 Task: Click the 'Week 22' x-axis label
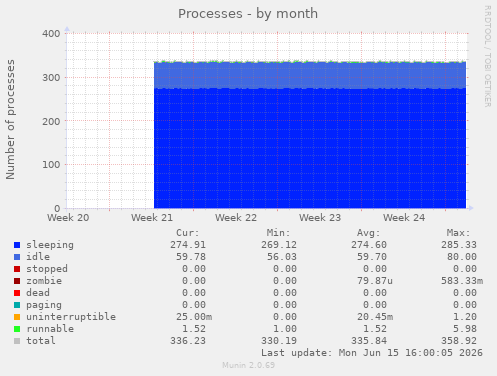(x=236, y=218)
